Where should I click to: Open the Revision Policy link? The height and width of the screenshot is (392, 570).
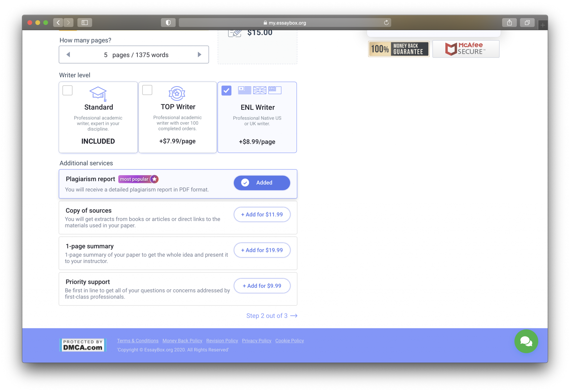[x=222, y=341]
